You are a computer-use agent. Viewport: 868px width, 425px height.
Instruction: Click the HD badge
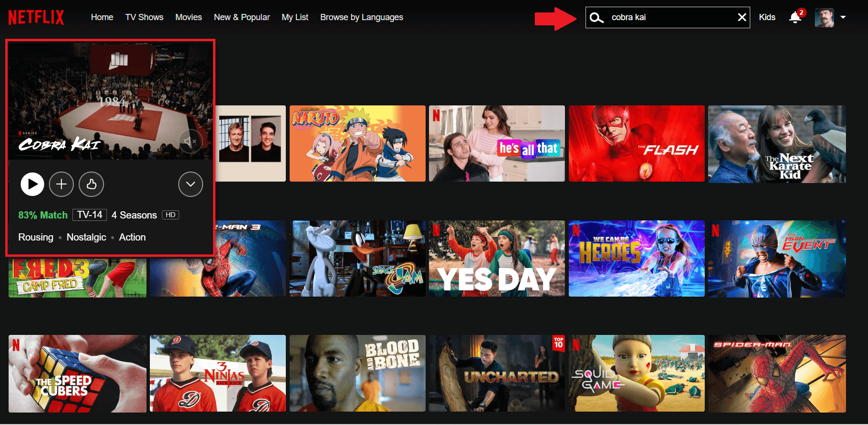[170, 215]
